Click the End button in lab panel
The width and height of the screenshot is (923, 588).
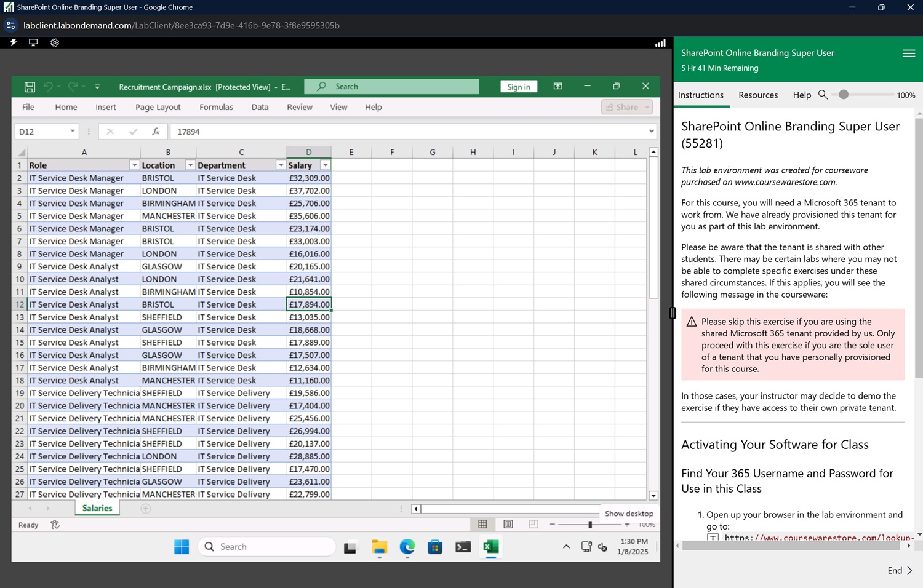[900, 571]
